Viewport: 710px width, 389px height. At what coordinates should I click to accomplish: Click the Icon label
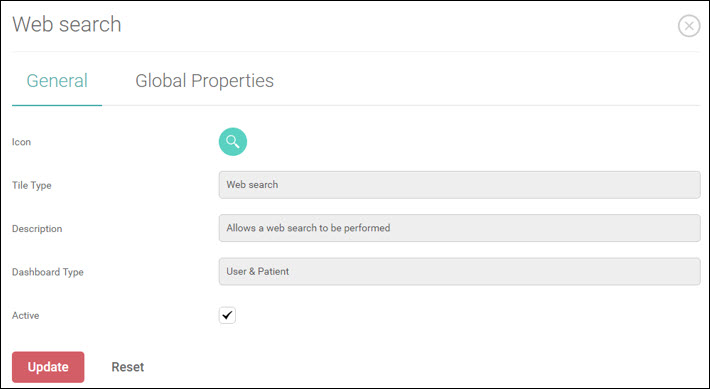click(21, 142)
